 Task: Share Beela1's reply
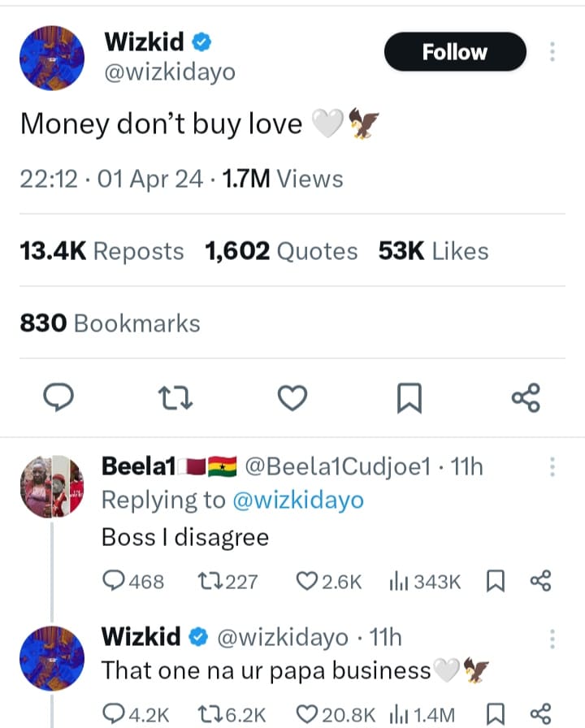click(540, 581)
